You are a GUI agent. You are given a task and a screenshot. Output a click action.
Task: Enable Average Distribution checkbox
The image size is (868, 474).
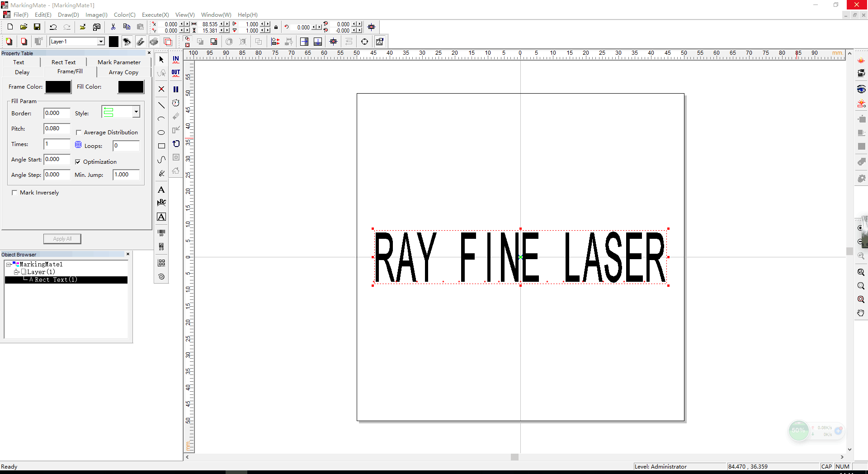coord(79,133)
